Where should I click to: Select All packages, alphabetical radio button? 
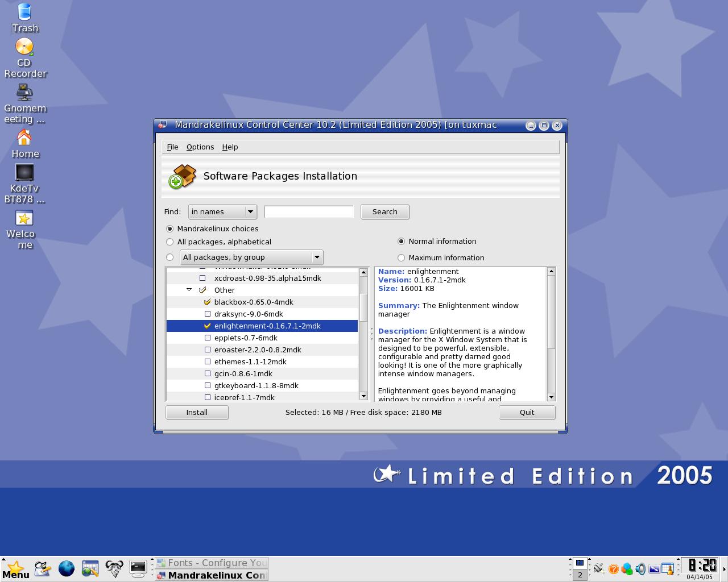click(x=169, y=242)
